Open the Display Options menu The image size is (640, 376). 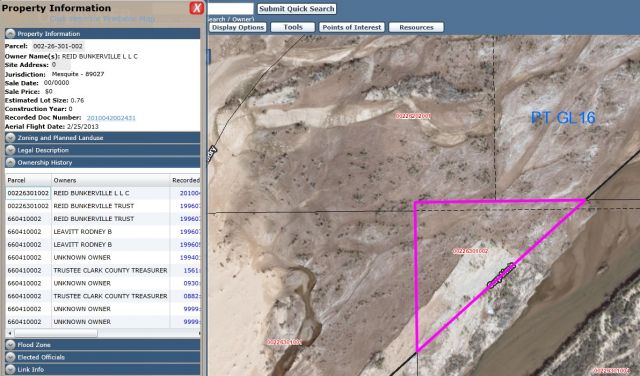click(238, 27)
